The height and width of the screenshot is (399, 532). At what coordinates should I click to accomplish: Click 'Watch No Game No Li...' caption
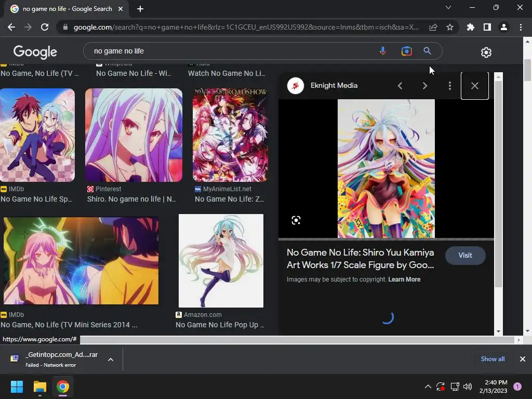point(227,73)
